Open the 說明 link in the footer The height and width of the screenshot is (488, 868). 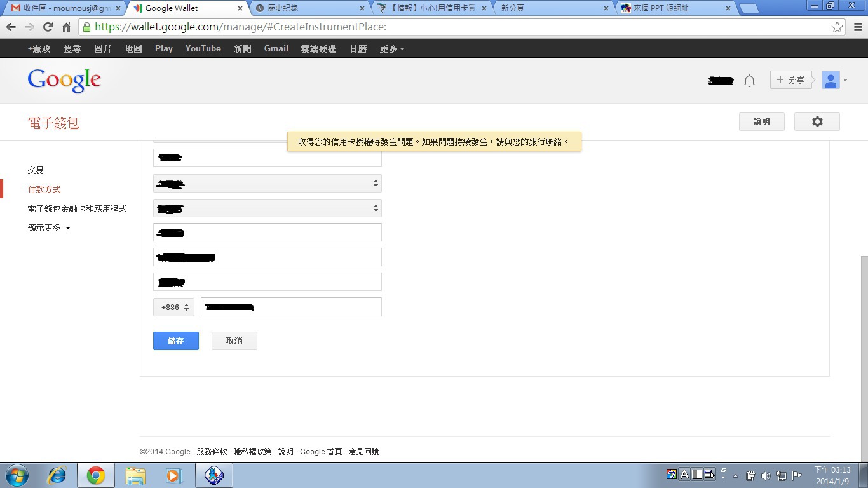point(286,452)
